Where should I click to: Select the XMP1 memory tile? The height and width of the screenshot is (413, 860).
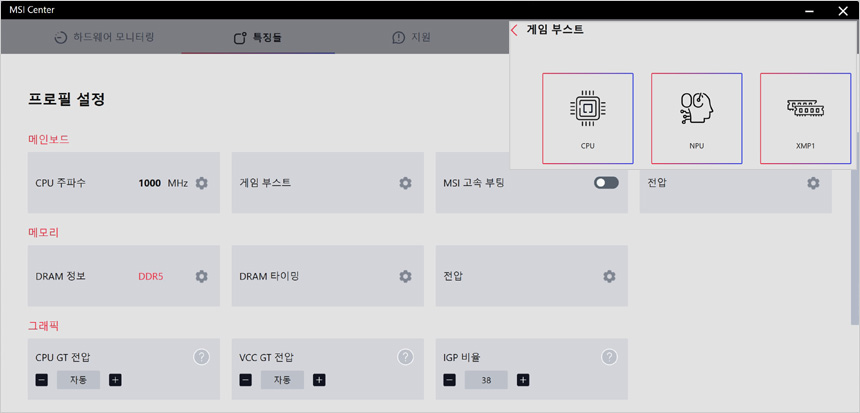[x=805, y=118]
